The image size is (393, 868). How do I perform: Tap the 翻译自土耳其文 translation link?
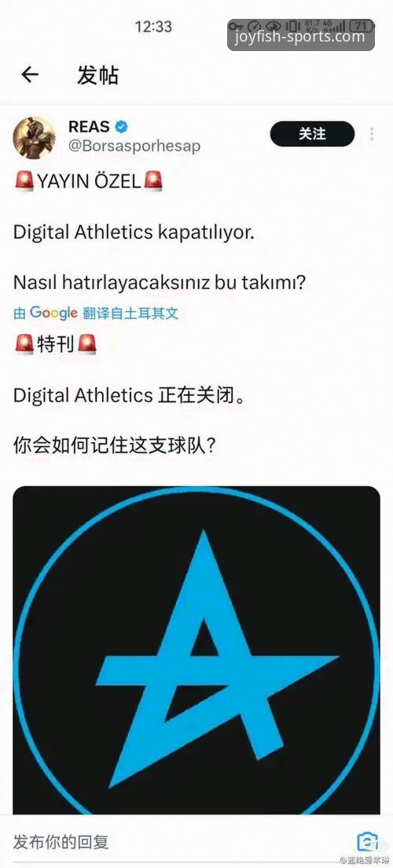[130, 313]
